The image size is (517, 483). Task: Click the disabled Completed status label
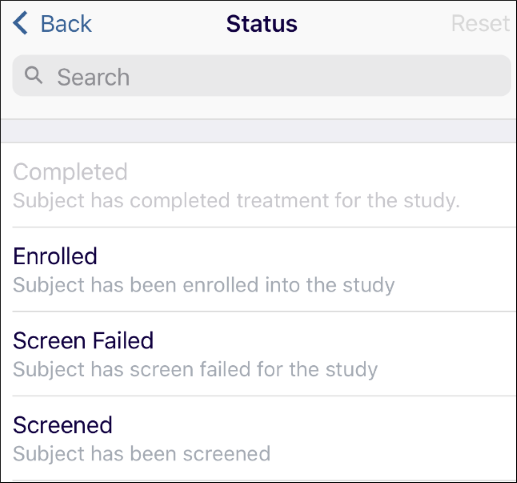tap(70, 172)
